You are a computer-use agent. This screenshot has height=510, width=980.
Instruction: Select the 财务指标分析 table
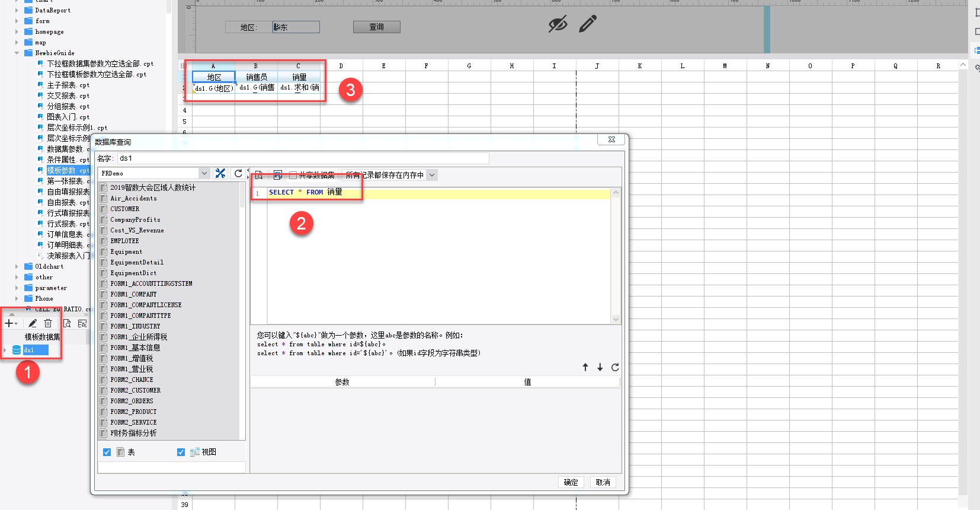click(133, 433)
